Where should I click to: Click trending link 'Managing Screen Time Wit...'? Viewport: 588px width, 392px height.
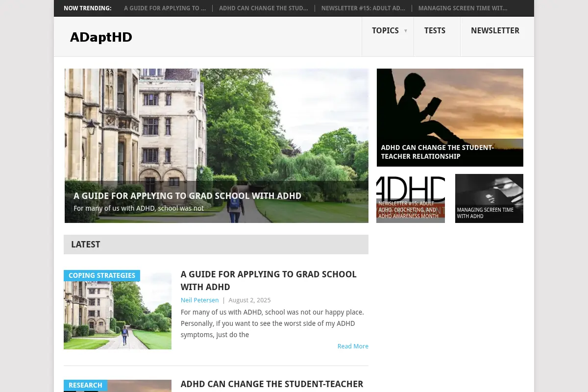(x=463, y=8)
